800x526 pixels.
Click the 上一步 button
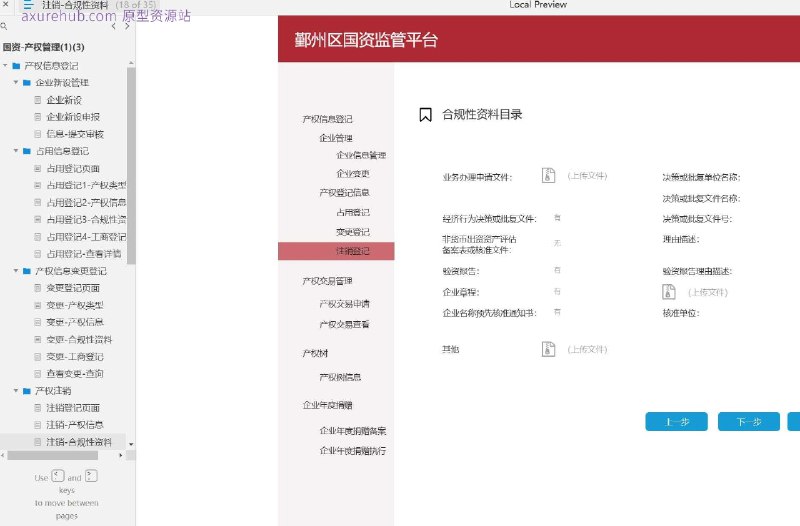click(677, 422)
